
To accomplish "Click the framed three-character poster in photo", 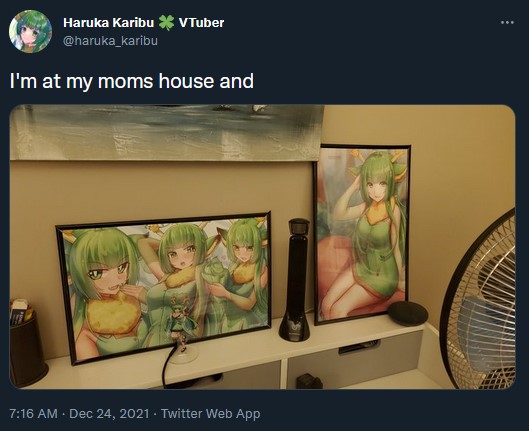I will click(164, 288).
